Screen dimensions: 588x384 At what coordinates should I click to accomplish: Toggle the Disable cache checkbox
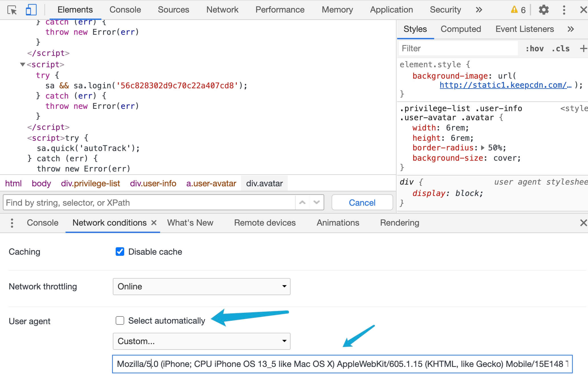click(x=120, y=252)
